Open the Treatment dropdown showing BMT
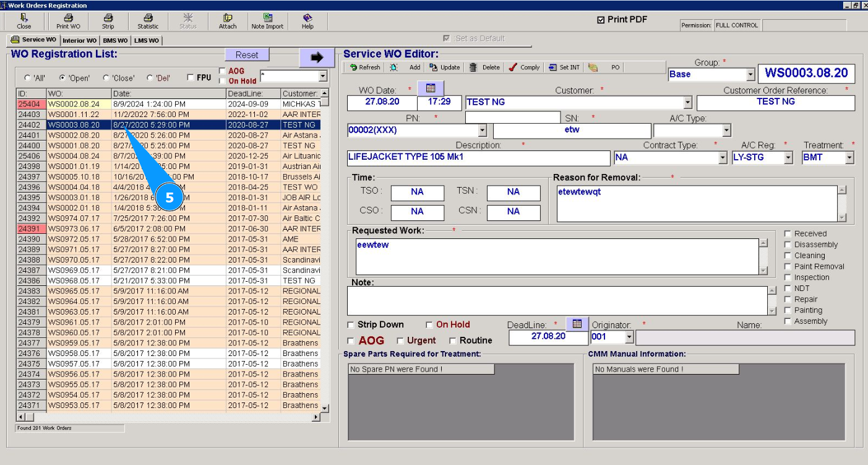Viewport: 868px width, 465px height. [849, 158]
